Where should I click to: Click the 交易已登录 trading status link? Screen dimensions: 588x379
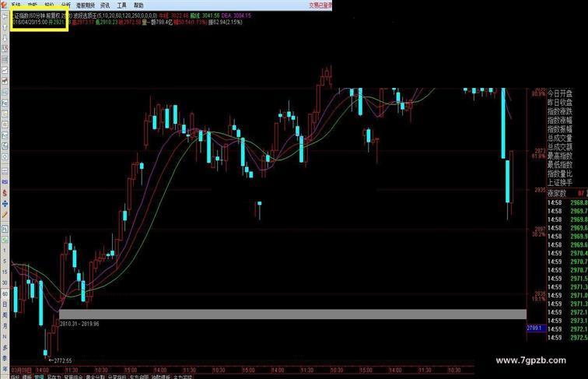(x=320, y=5)
